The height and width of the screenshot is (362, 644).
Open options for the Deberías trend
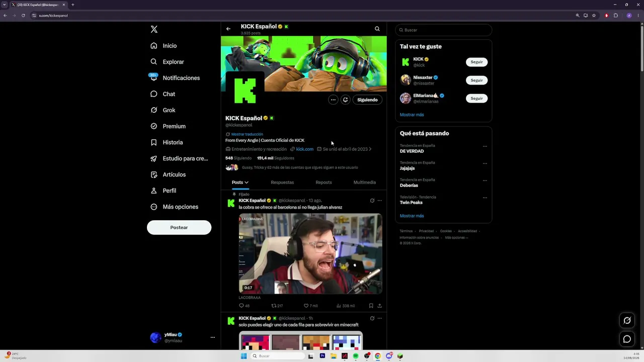485,180
